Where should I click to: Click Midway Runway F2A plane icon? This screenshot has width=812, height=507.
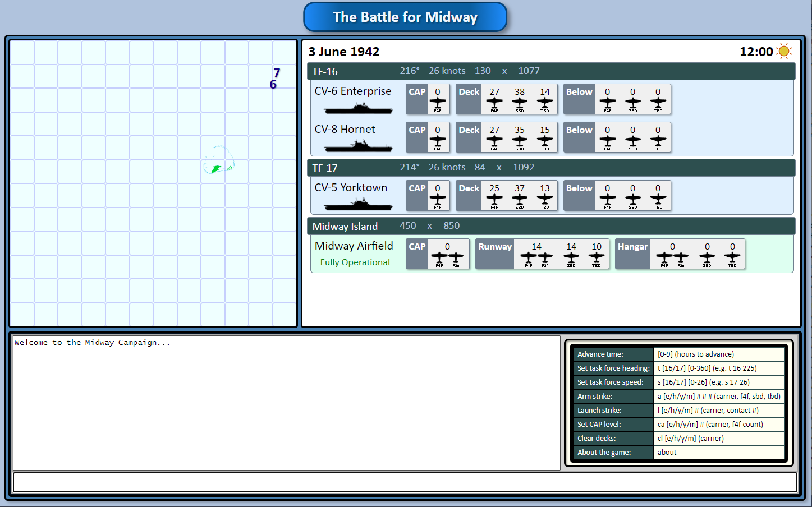(545, 259)
